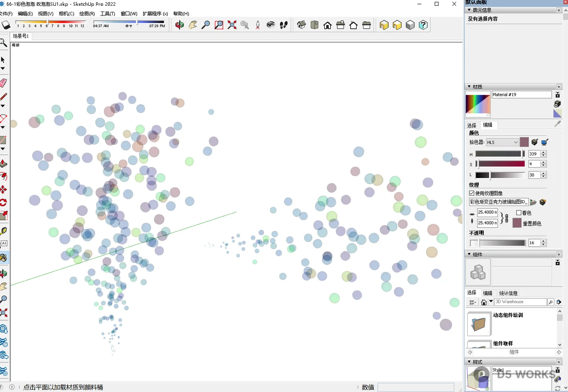568x392 pixels.
Task: Switch to the Iso standard view
Action: [x=301, y=25]
